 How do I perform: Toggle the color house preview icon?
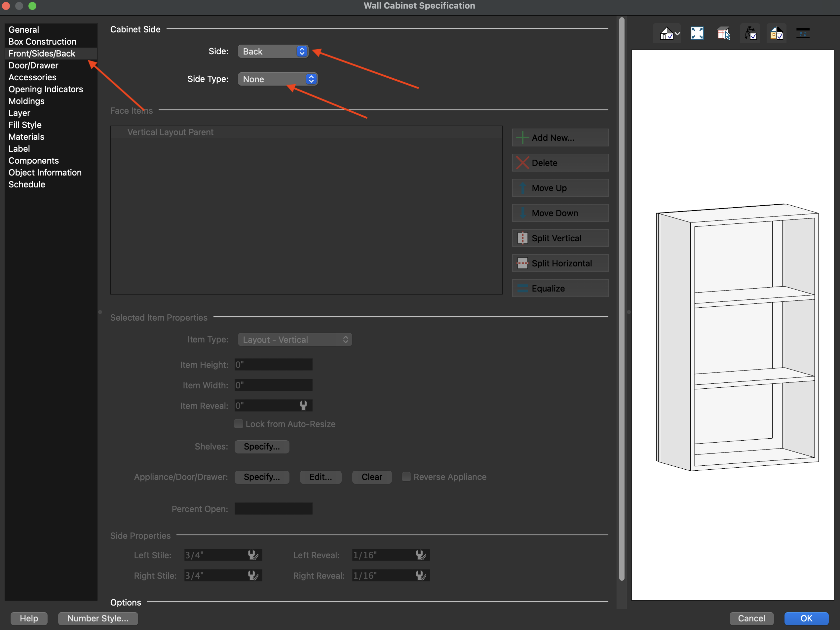(x=776, y=33)
